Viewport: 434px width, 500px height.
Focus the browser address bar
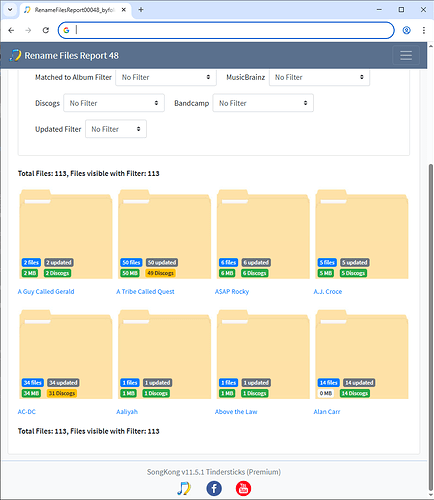point(226,30)
